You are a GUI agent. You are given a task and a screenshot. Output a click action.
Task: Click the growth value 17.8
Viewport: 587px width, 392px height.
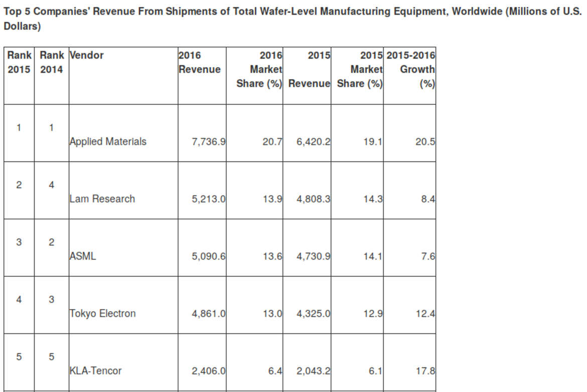425,370
